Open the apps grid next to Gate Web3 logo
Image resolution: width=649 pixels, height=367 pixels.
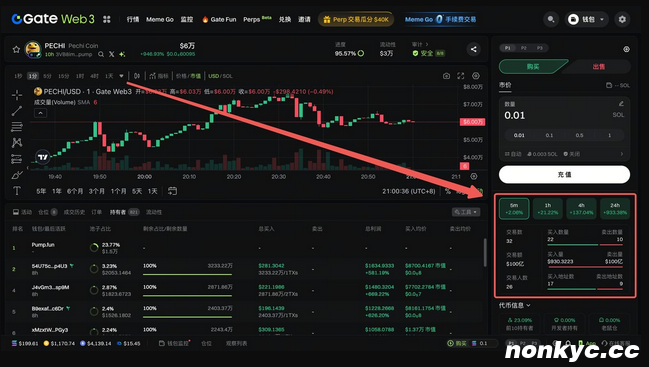[x=107, y=19]
